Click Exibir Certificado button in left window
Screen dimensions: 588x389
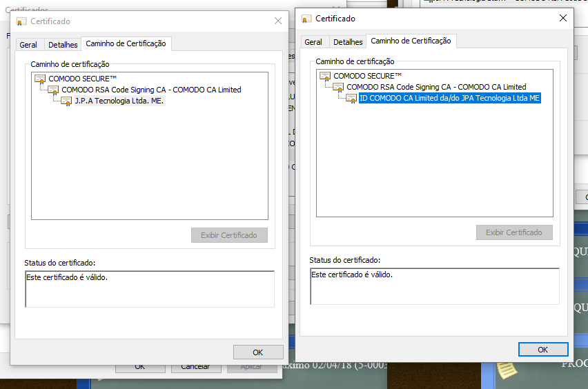229,235
